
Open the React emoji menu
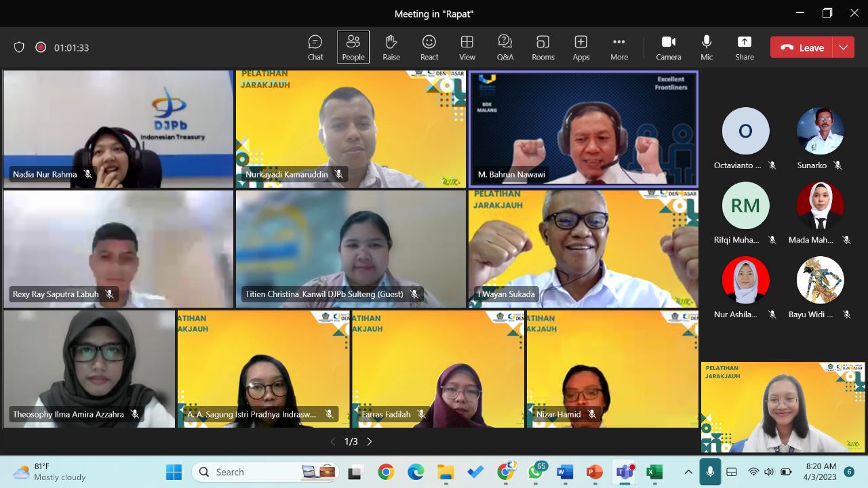point(429,47)
